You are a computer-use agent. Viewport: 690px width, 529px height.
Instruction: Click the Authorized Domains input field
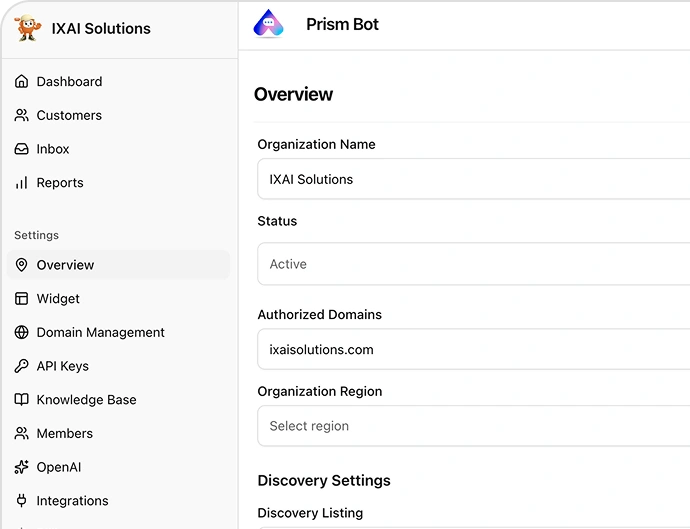(473, 349)
